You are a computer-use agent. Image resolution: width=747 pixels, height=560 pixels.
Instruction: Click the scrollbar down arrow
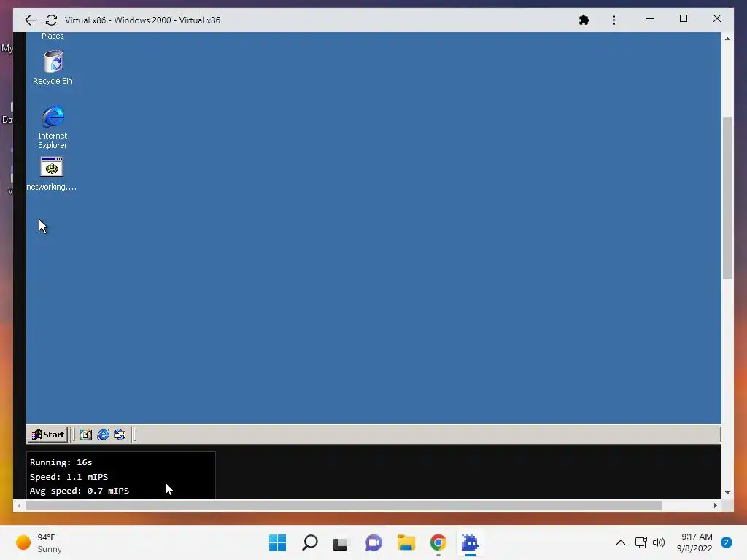[727, 493]
